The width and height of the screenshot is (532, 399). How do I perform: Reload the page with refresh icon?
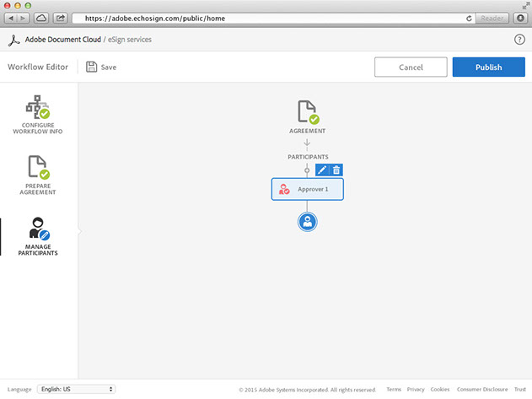[x=468, y=18]
